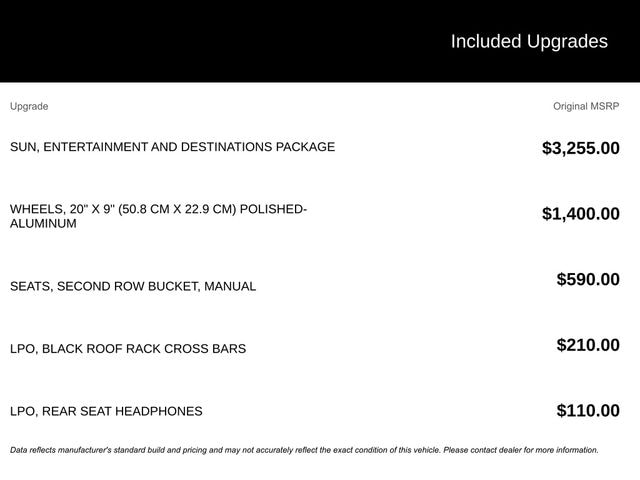640x480 pixels.
Task: Click the Original MSRP column header
Action: pos(586,106)
